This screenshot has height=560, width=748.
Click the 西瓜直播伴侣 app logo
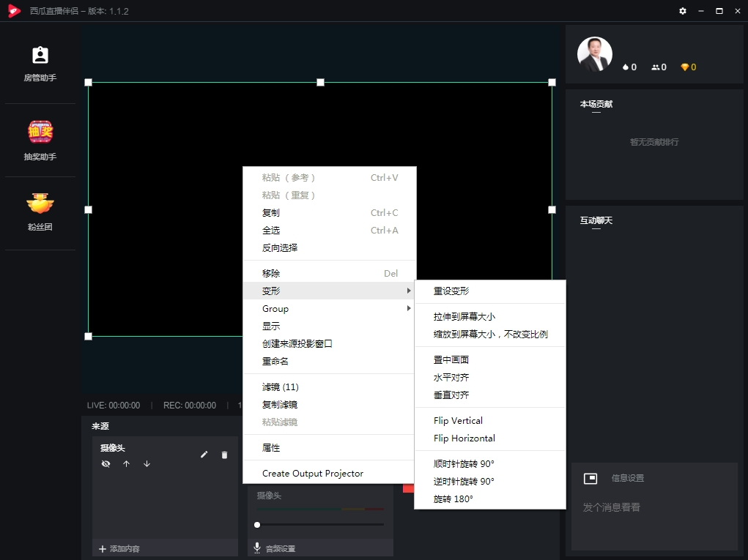pyautogui.click(x=14, y=11)
